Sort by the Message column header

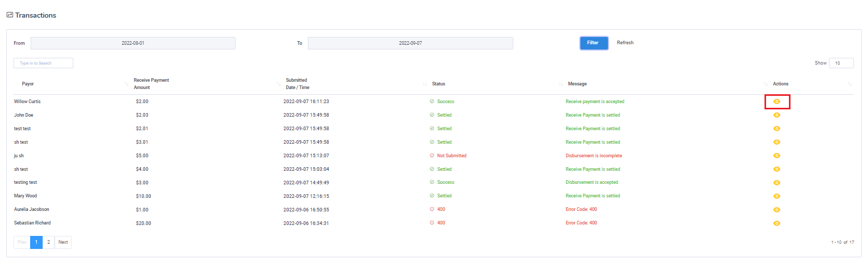577,84
